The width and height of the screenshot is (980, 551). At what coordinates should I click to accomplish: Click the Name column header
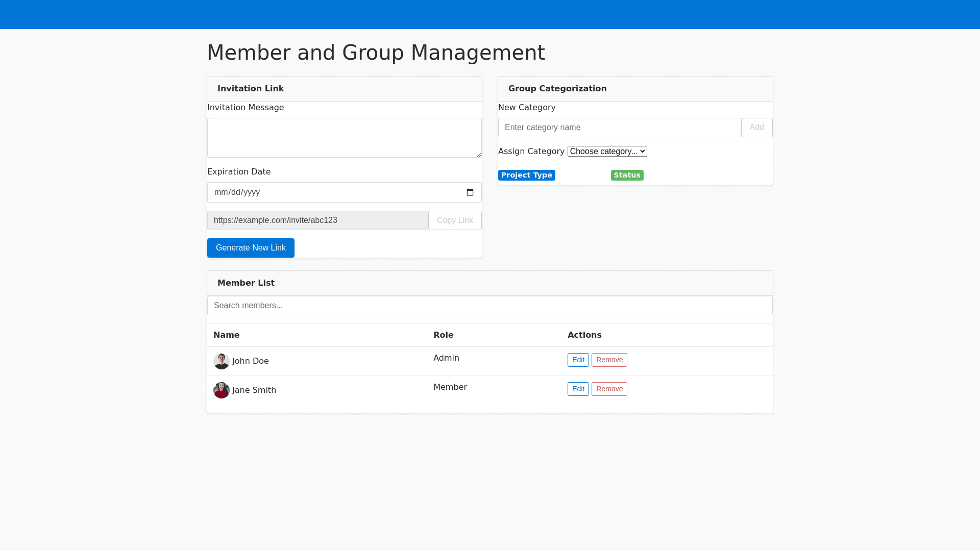[227, 335]
